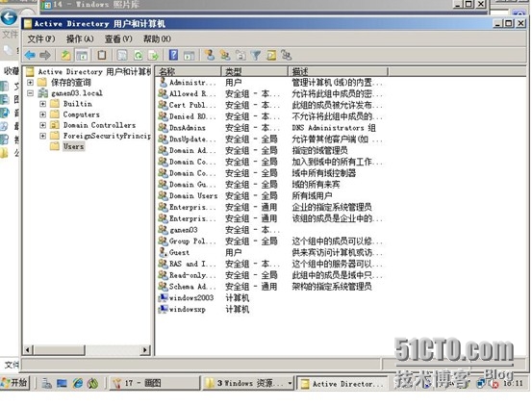The height and width of the screenshot is (406, 532).
Task: Click the Find objects toolbar icon
Action: pyautogui.click(x=271, y=55)
